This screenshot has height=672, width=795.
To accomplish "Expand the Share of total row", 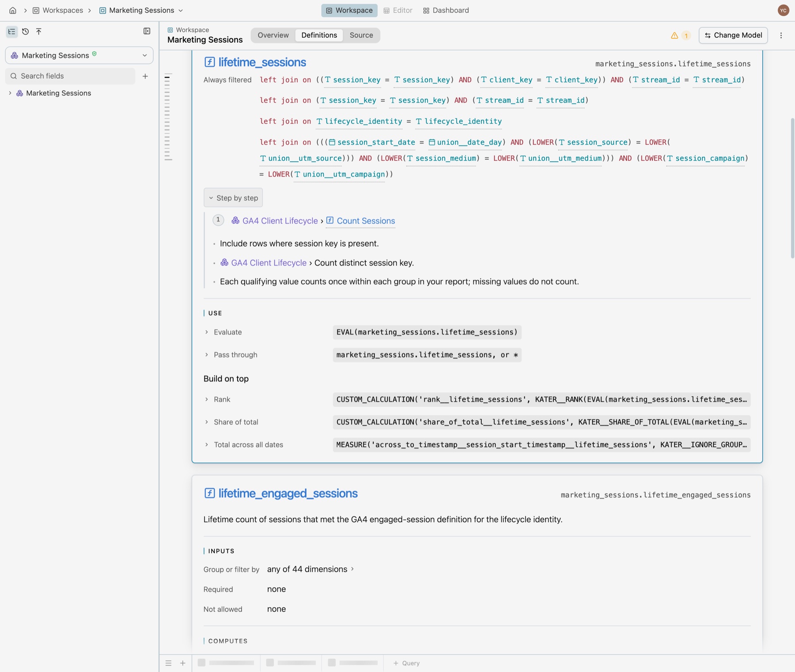I will 206,422.
